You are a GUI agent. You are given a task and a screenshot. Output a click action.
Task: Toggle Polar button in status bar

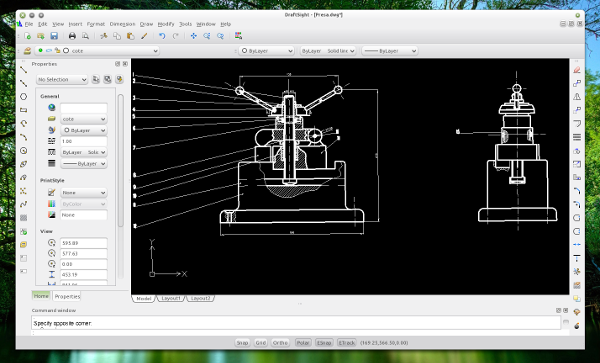click(303, 343)
